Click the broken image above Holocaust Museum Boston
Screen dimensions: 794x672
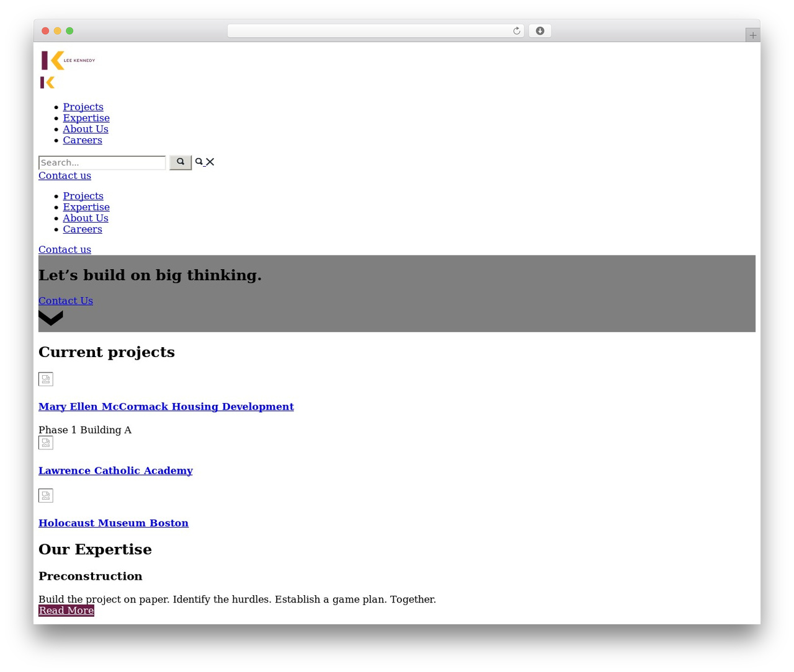click(x=46, y=495)
